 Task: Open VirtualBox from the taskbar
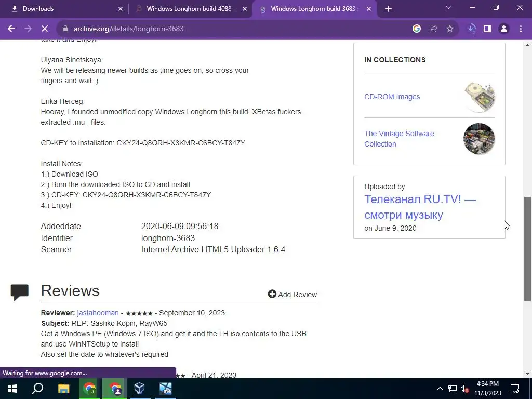tap(140, 389)
